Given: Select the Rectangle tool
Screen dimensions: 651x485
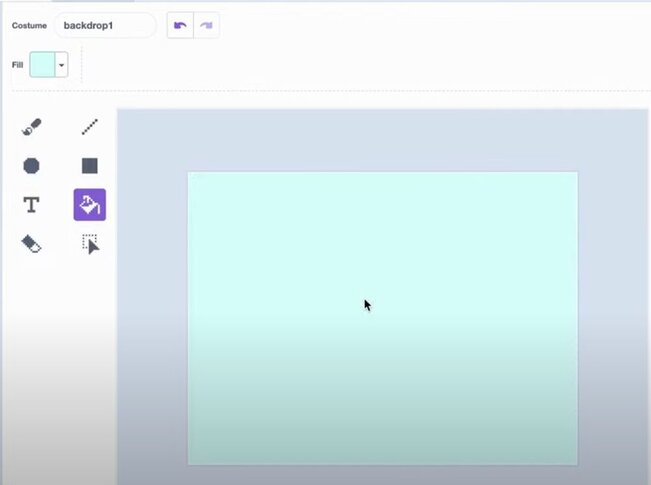Looking at the screenshot, I should coord(90,166).
